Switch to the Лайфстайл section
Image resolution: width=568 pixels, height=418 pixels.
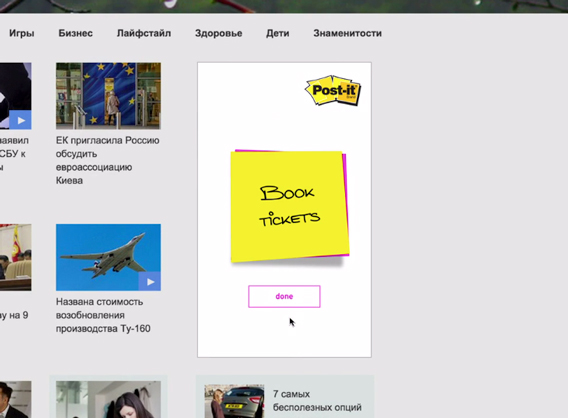tap(144, 33)
